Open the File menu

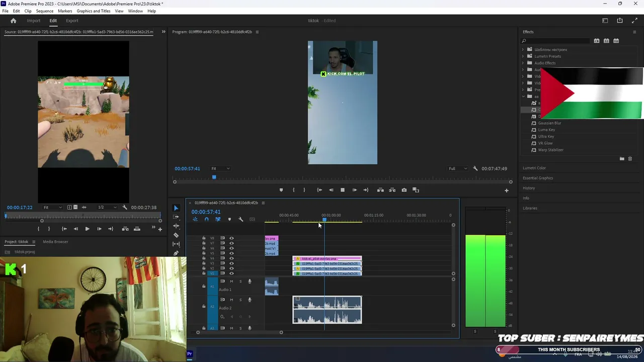6,11
